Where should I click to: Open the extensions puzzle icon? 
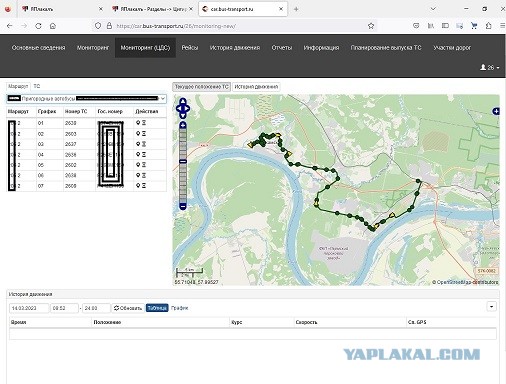[x=488, y=26]
